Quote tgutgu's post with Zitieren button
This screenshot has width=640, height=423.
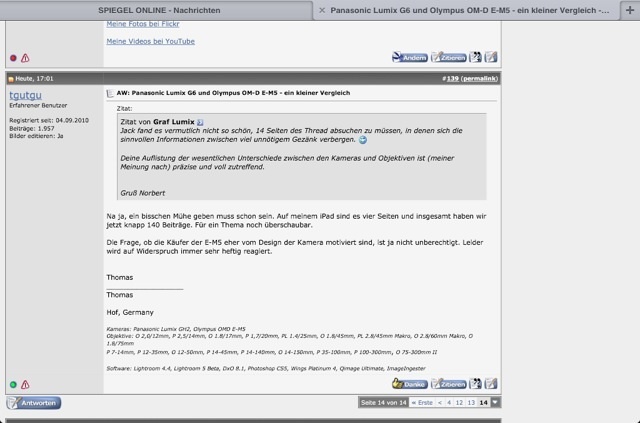tap(449, 383)
